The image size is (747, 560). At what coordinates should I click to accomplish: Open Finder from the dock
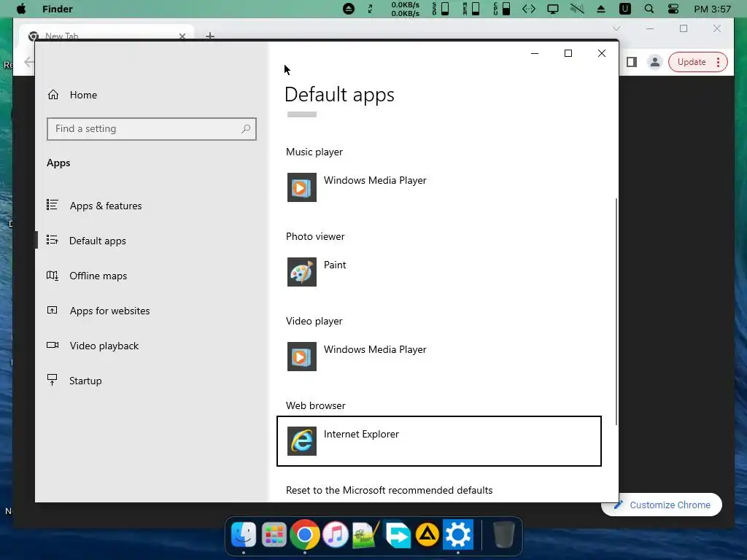tap(244, 534)
